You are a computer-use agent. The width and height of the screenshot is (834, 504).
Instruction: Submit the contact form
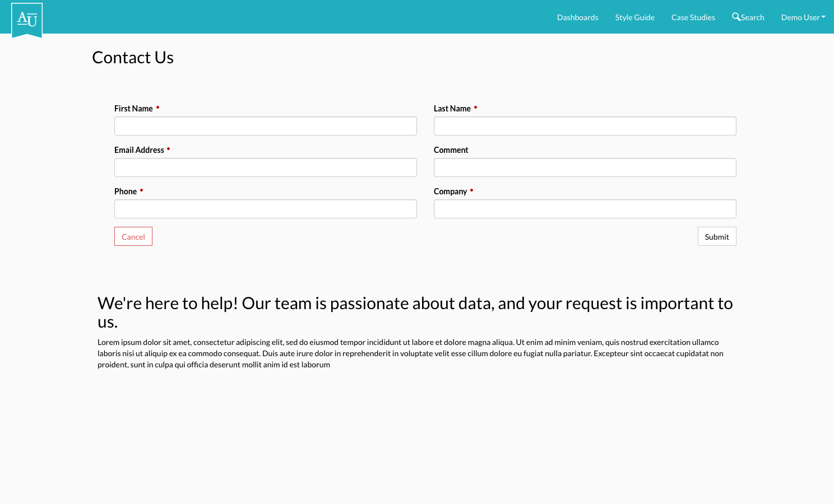coord(716,236)
